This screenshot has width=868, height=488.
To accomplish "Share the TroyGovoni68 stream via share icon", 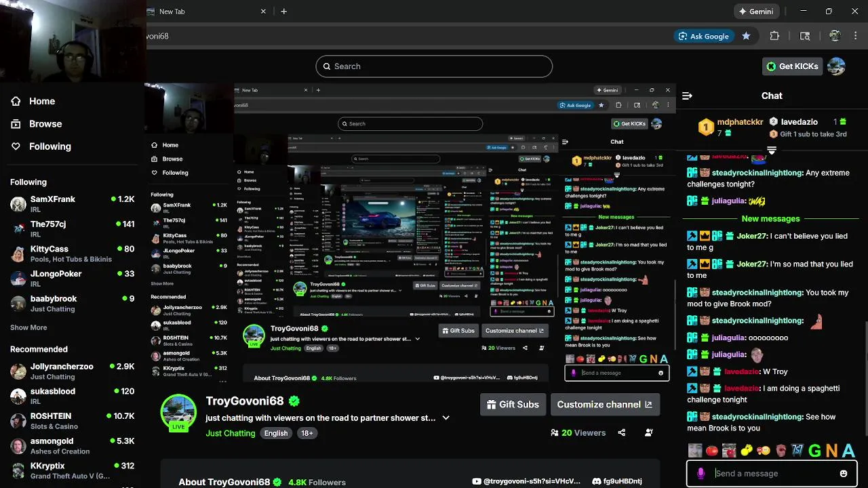I will coord(622,432).
